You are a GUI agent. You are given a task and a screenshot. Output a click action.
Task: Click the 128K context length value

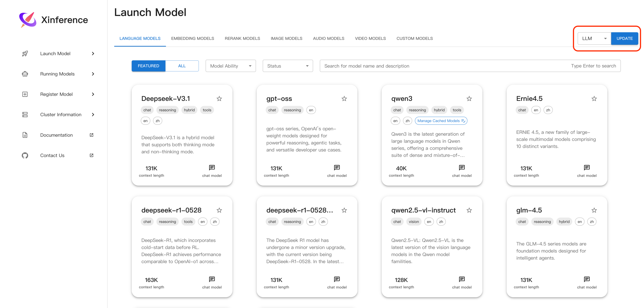click(x=401, y=280)
